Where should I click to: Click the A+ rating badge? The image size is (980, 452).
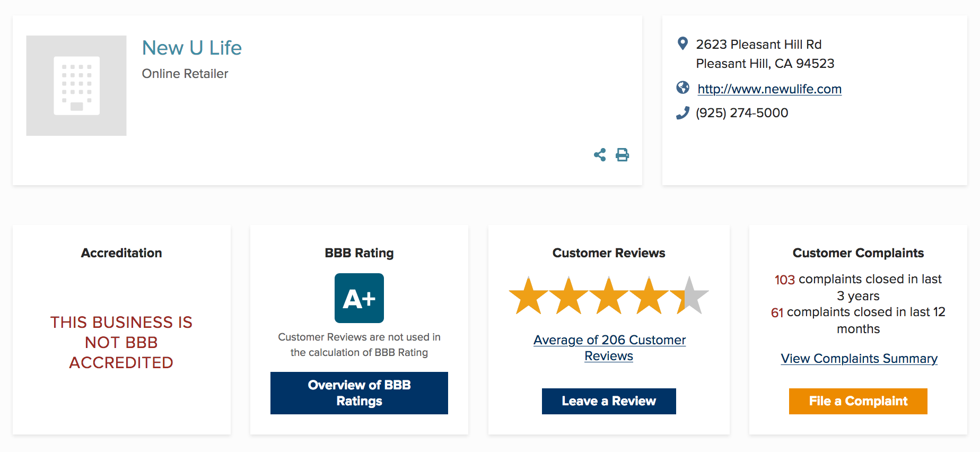pyautogui.click(x=359, y=298)
